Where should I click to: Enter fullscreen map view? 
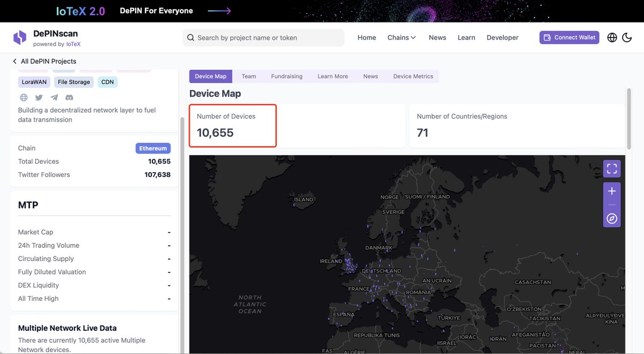(x=612, y=169)
